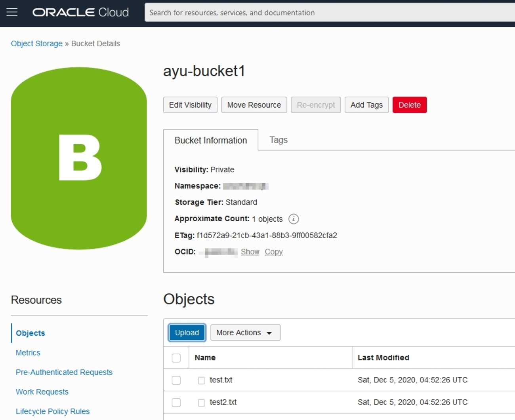
Task: Open Metrics in the Resources list
Action: (x=28, y=353)
